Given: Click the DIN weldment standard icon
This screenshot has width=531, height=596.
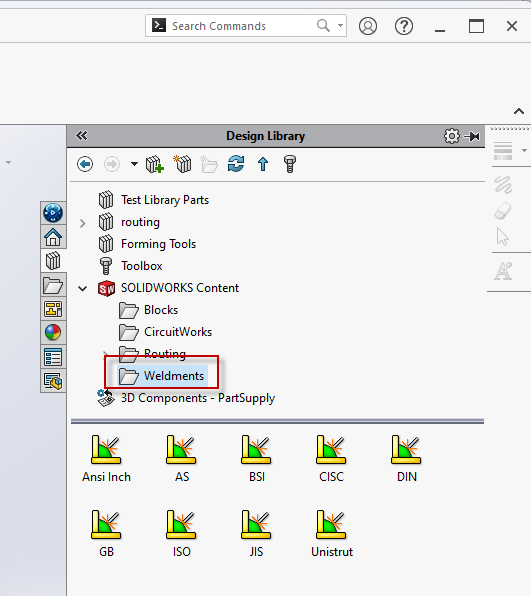Looking at the screenshot, I should coord(406,450).
